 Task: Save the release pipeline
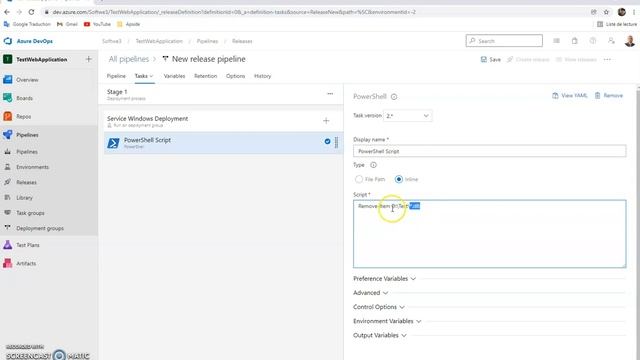(491, 60)
